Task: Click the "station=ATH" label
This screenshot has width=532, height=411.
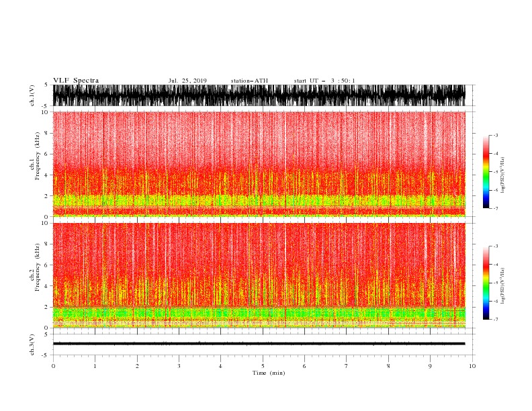Action: coord(249,81)
